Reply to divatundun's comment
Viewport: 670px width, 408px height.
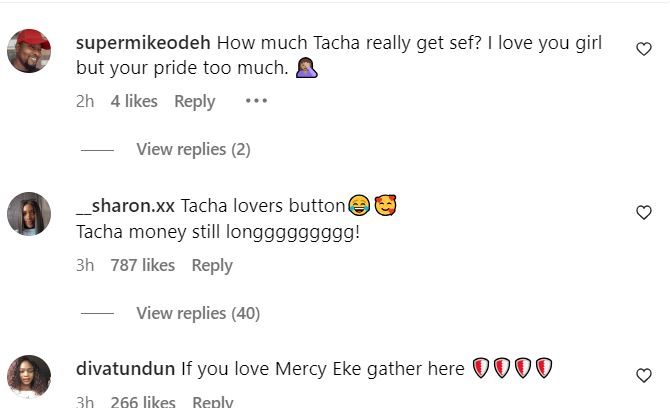click(212, 402)
